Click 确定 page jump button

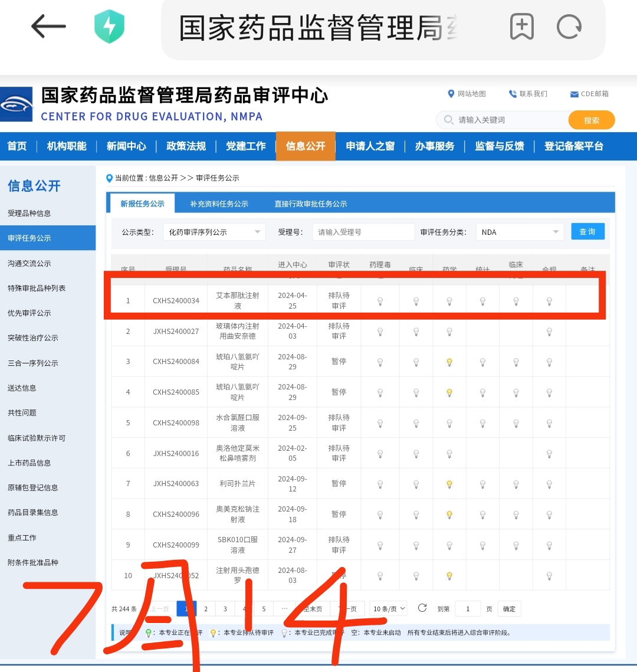[510, 609]
